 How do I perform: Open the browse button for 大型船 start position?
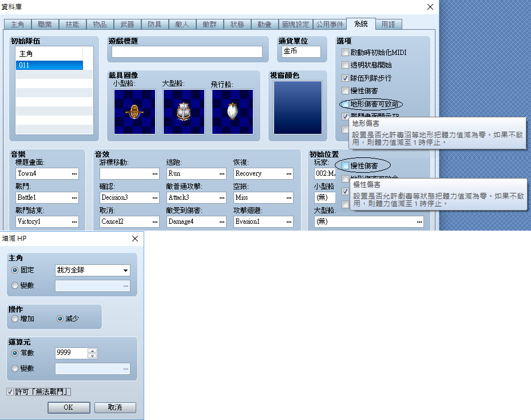419,222
